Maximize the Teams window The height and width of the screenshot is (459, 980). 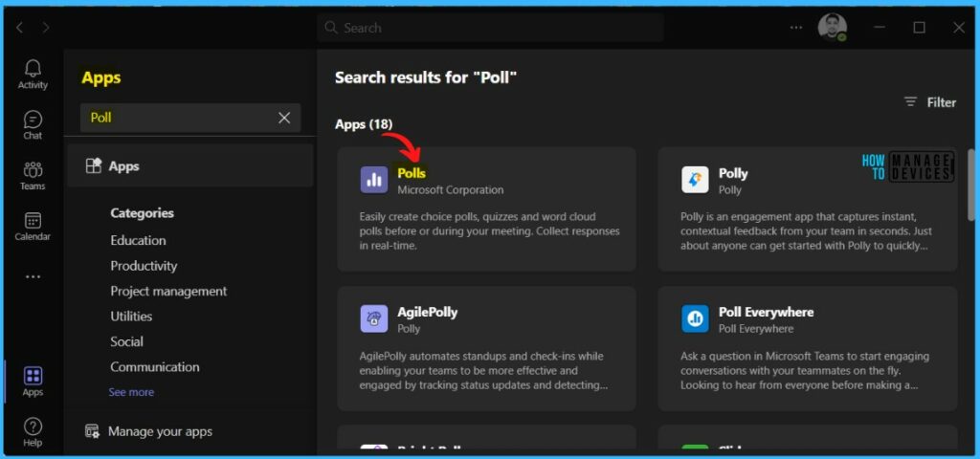click(x=919, y=28)
